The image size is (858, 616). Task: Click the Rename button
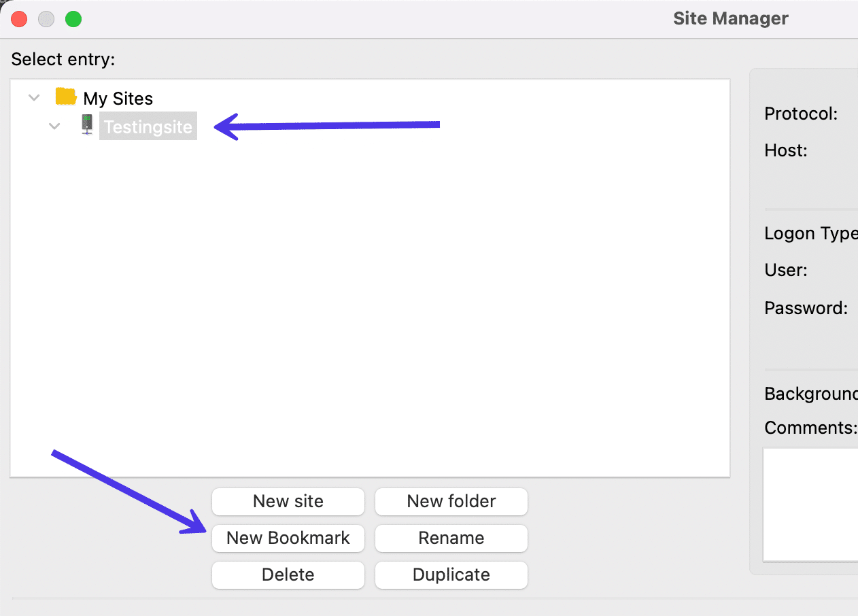tap(451, 538)
